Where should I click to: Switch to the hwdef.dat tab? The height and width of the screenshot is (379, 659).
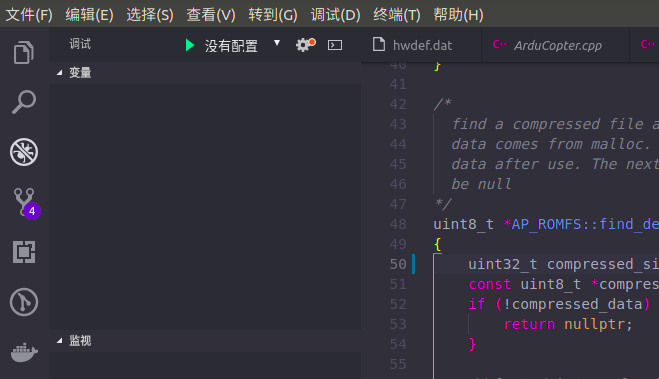point(422,45)
